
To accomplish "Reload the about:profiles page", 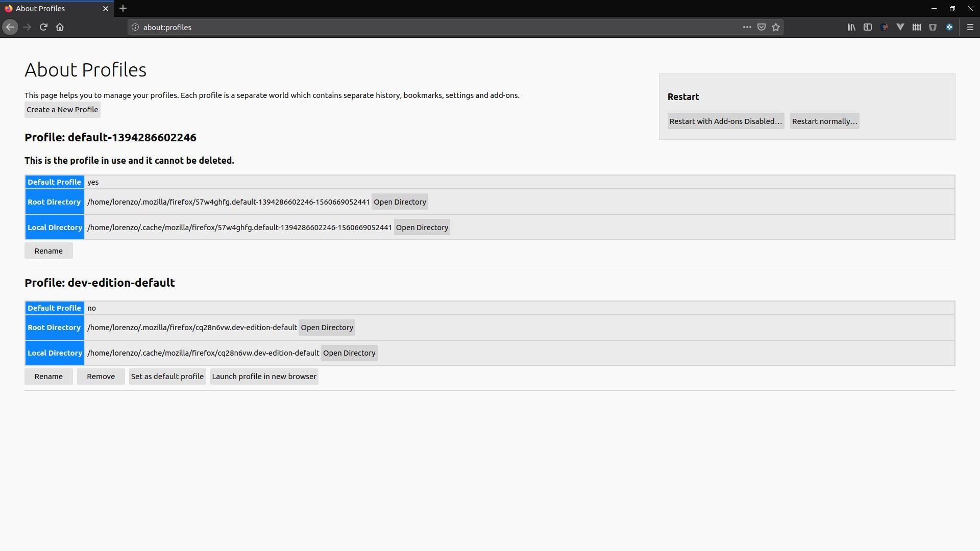I will coord(43,27).
